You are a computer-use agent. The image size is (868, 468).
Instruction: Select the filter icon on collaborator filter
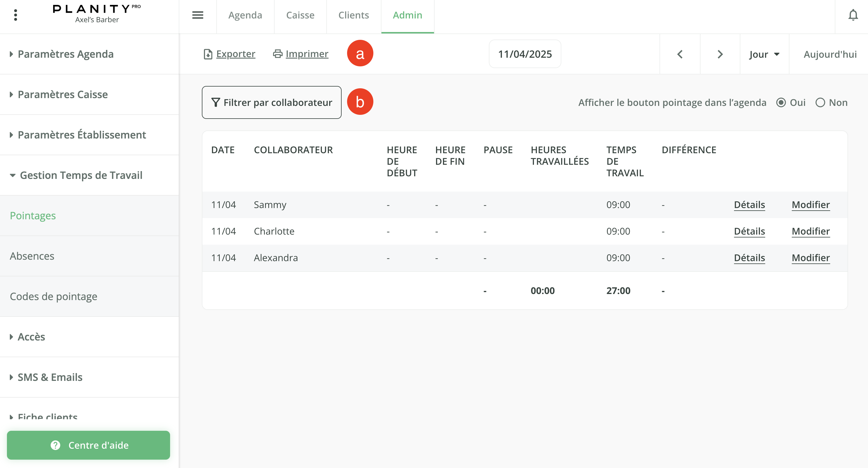coord(216,102)
